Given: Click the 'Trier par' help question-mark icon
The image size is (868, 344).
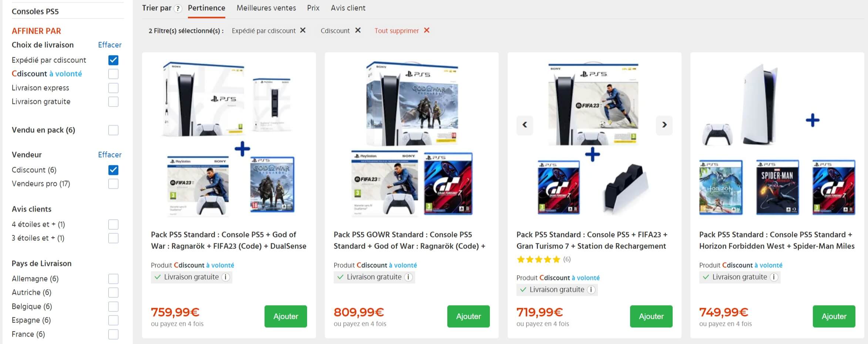Looking at the screenshot, I should 178,9.
